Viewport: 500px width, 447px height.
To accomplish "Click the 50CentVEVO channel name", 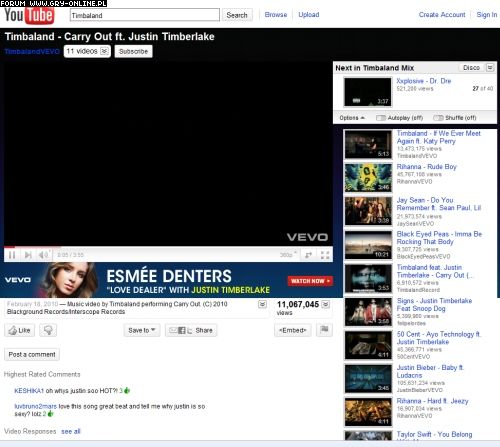I will pos(413,357).
